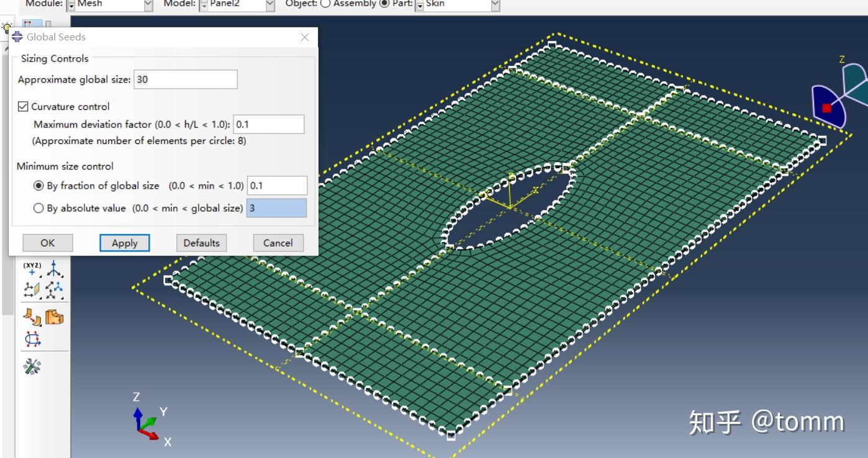The image size is (868, 458).
Task: Click the orange create mesh part icon
Action: [x=55, y=317]
